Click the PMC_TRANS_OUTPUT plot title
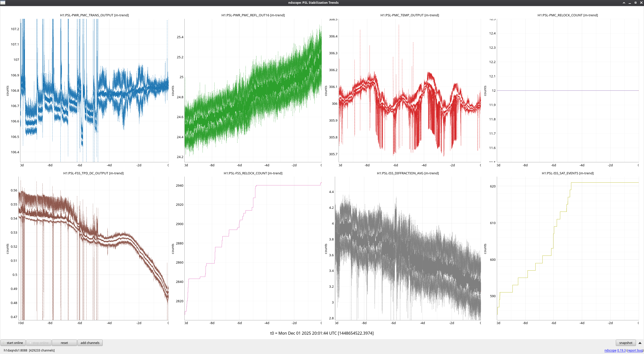Image resolution: width=644 pixels, height=354 pixels. [94, 15]
